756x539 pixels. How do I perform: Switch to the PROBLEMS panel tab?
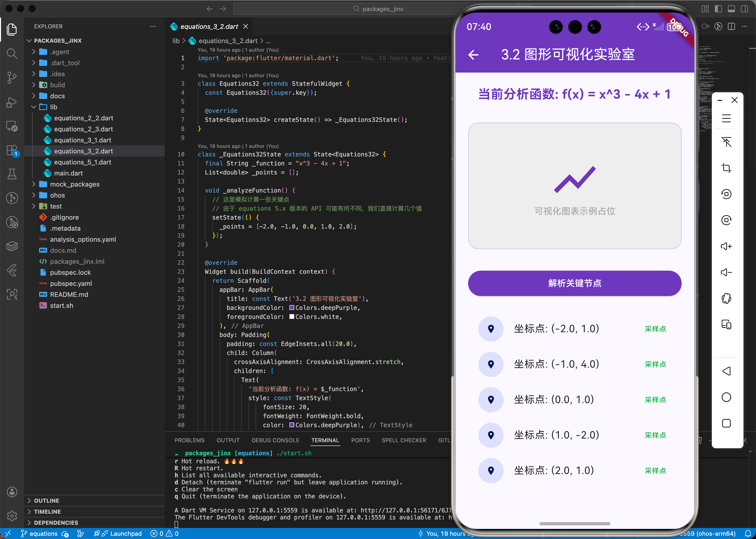[x=189, y=440]
